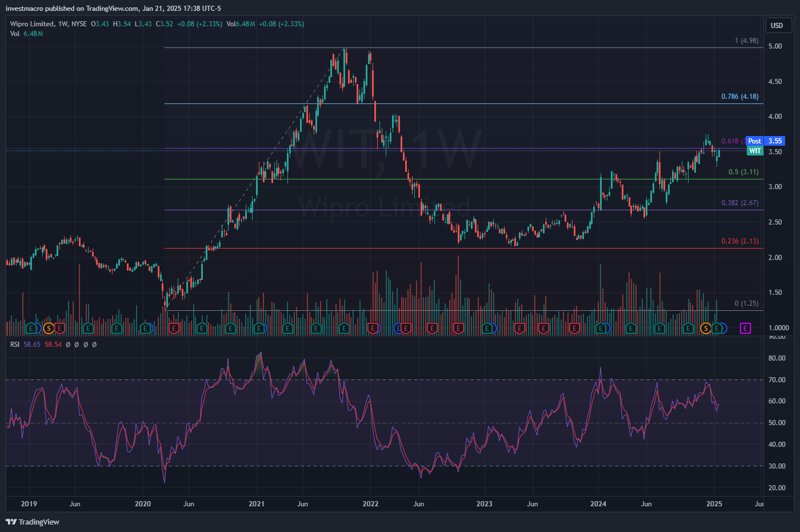Open the red earnings marker at April 2020

click(x=174, y=328)
